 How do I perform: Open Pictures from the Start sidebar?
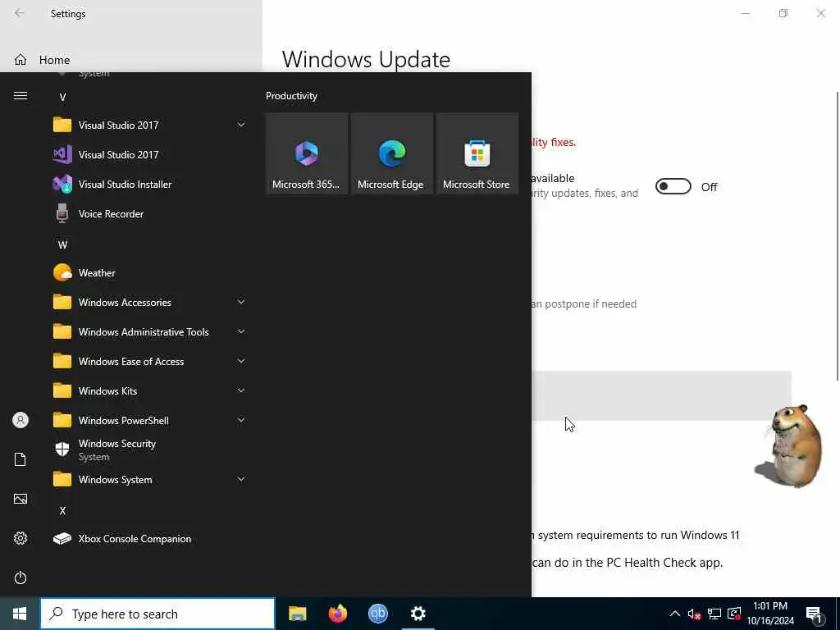(x=21, y=500)
